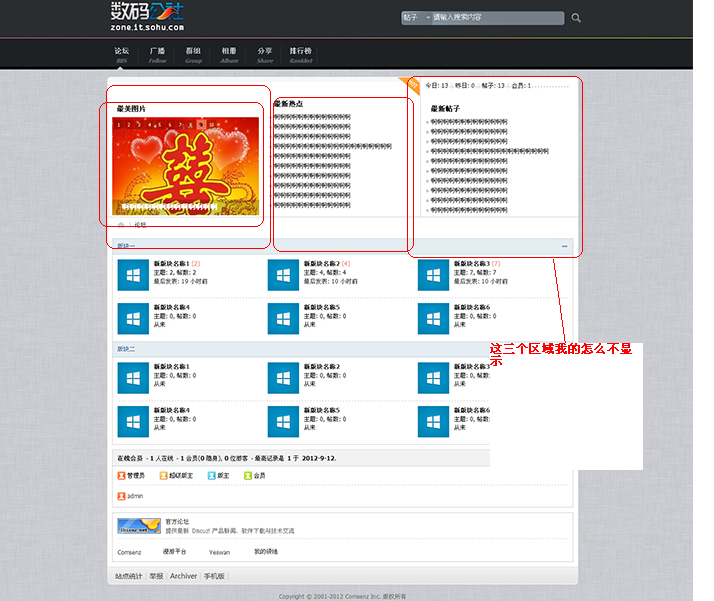
Task: Click the 数码公社 zone.it.sohu.com logo
Action: click(x=147, y=17)
